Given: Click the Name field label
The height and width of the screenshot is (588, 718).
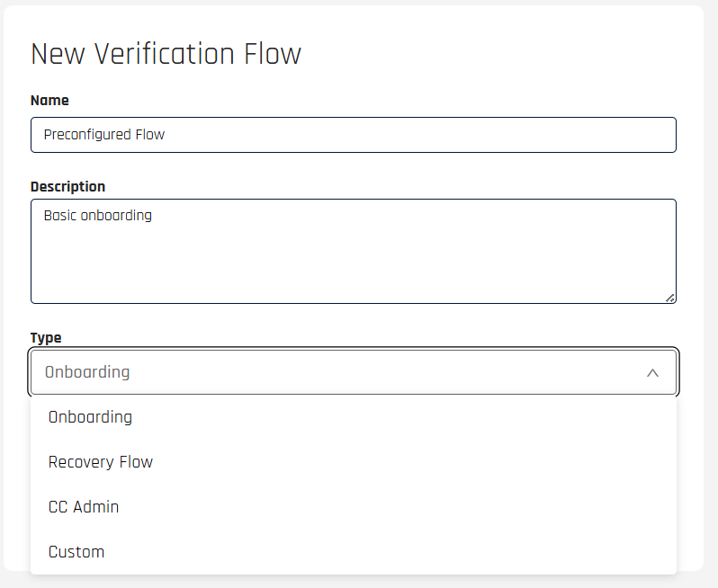Looking at the screenshot, I should pos(49,101).
